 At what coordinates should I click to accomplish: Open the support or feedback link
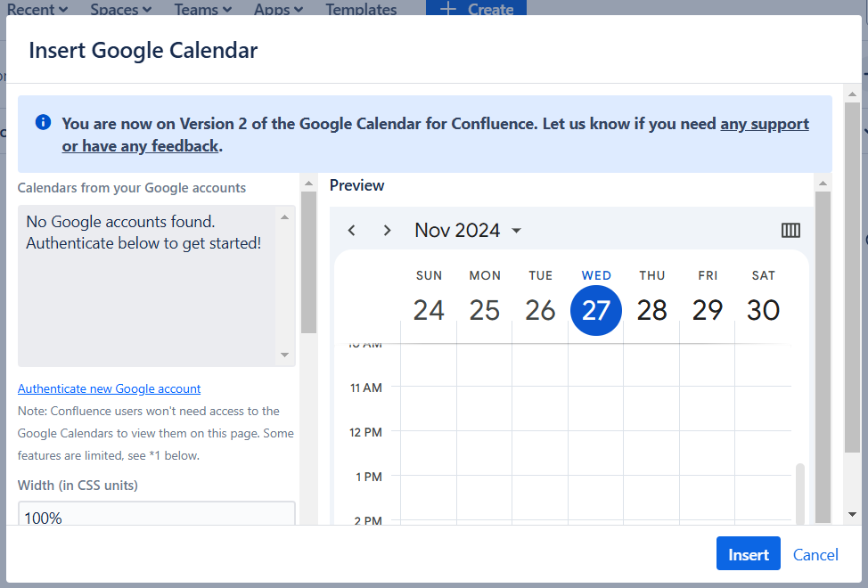pyautogui.click(x=764, y=124)
